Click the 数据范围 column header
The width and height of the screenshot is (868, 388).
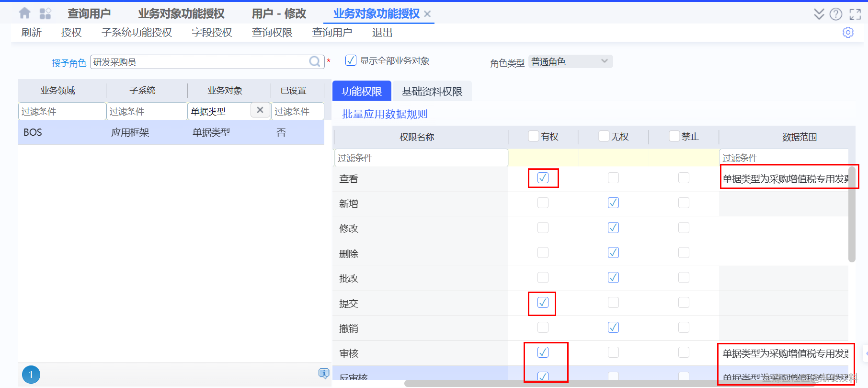tap(799, 137)
